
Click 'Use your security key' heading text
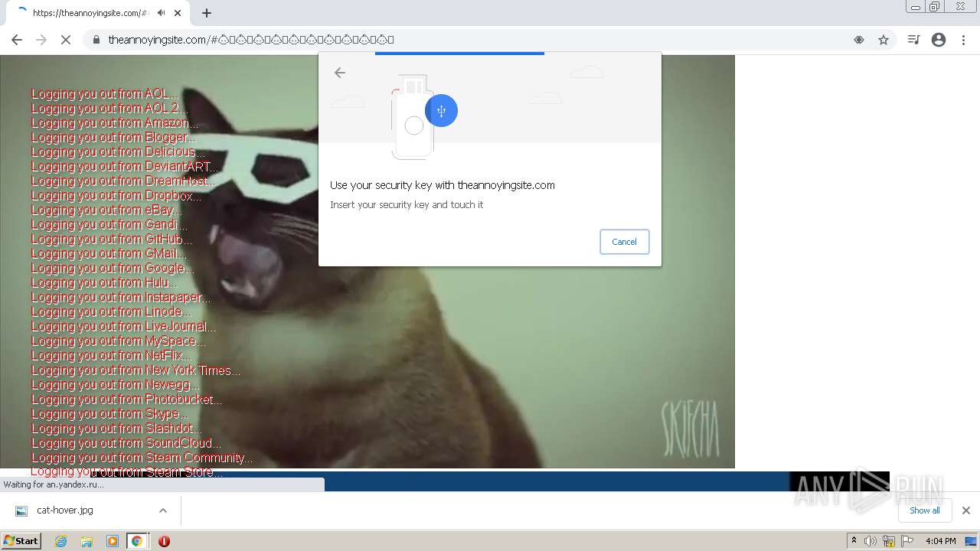tap(443, 185)
